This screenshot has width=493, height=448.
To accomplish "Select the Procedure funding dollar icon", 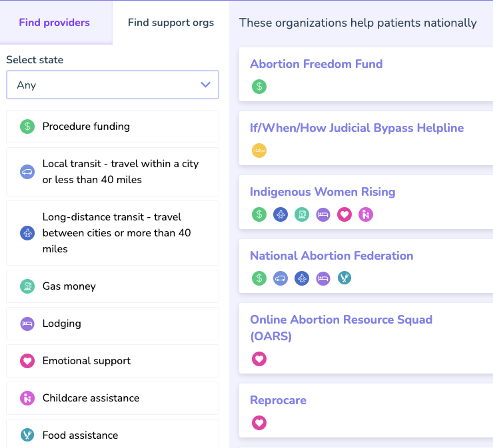I will 27,127.
